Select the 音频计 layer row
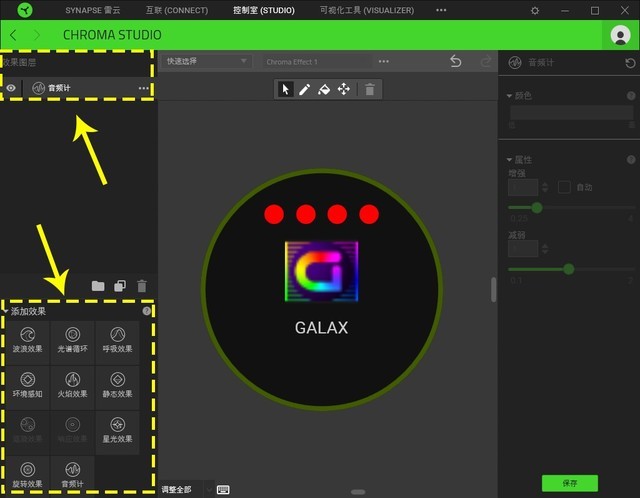This screenshot has width=640, height=498. 78,88
